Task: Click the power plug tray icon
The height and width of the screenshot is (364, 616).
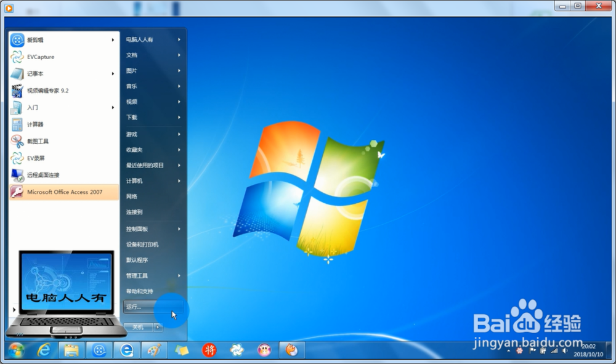Action: (543, 350)
